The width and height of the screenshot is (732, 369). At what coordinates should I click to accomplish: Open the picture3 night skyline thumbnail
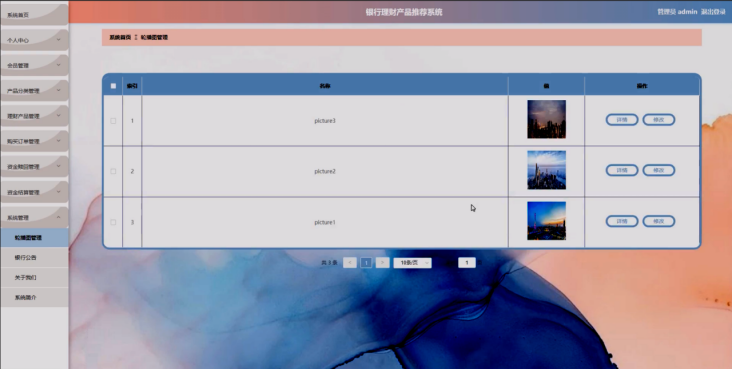coord(546,119)
